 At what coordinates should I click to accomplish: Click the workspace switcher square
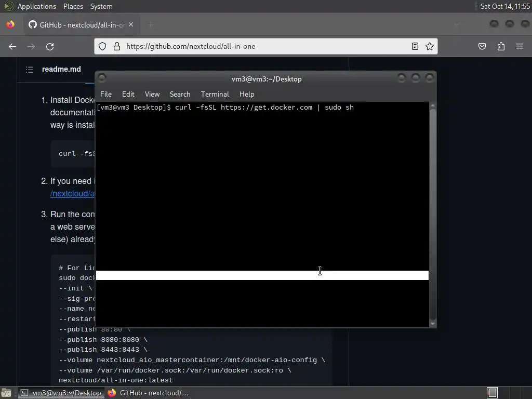[493, 393]
